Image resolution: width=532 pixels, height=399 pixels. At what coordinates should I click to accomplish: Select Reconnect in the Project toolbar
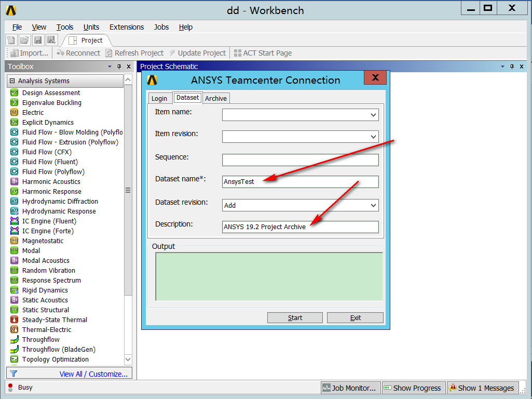[78, 52]
